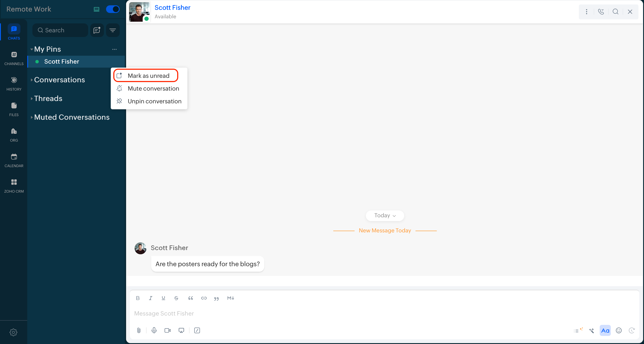Image resolution: width=644 pixels, height=344 pixels.
Task: Start a call with Scott Fisher
Action: [x=601, y=12]
